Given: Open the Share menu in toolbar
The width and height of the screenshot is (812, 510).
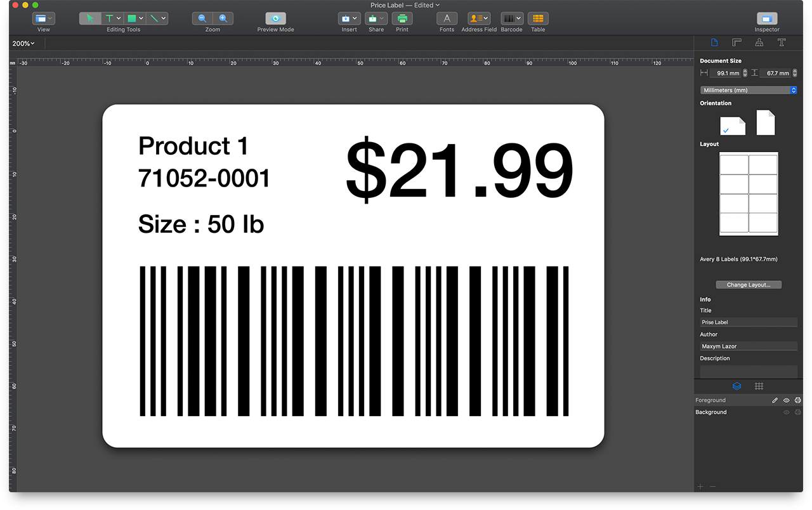Looking at the screenshot, I should point(376,18).
